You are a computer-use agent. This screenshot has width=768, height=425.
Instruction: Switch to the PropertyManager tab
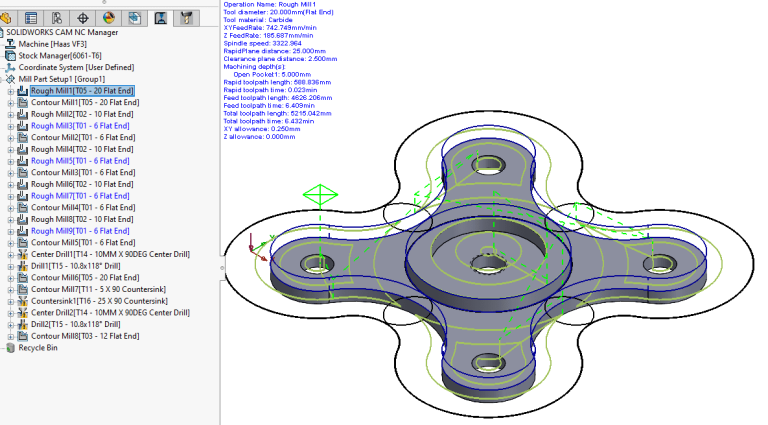(31, 18)
